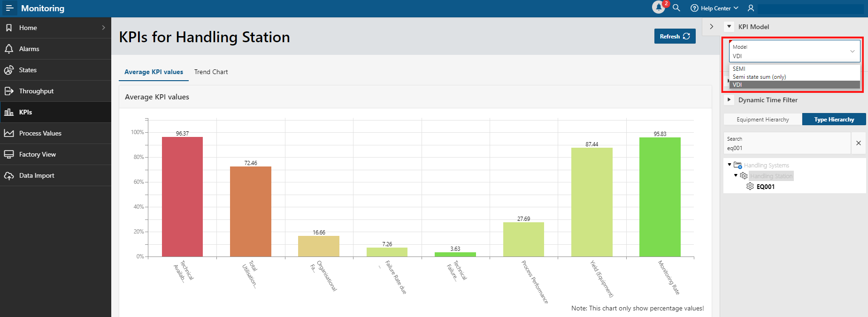The height and width of the screenshot is (317, 868).
Task: Click the red Technical Availability bar
Action: click(182, 197)
